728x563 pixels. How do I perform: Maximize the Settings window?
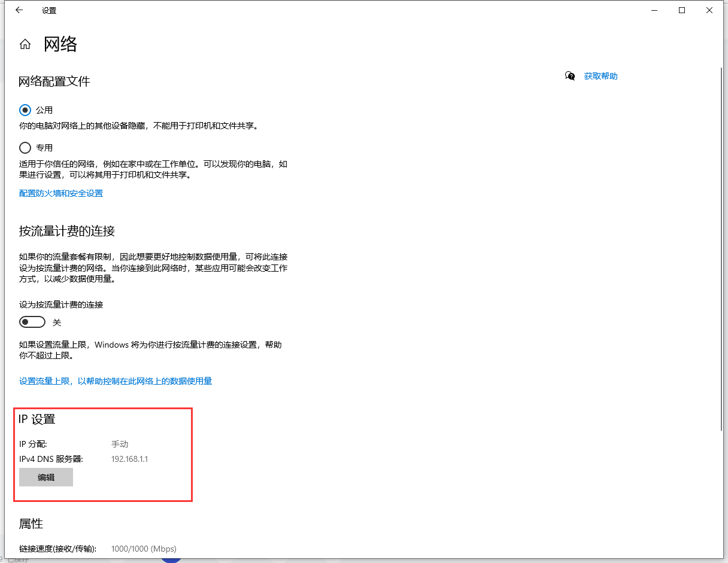(682, 10)
